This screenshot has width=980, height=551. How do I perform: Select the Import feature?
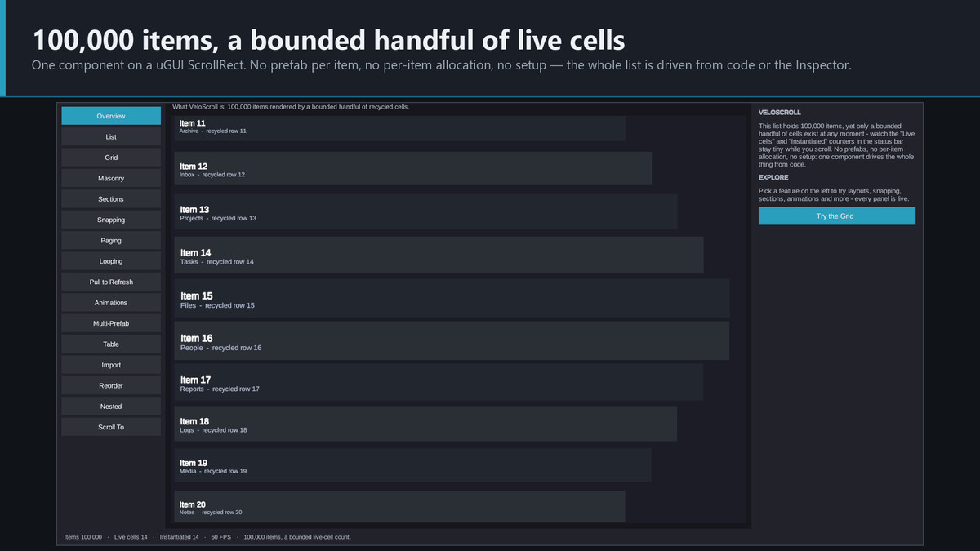(111, 365)
